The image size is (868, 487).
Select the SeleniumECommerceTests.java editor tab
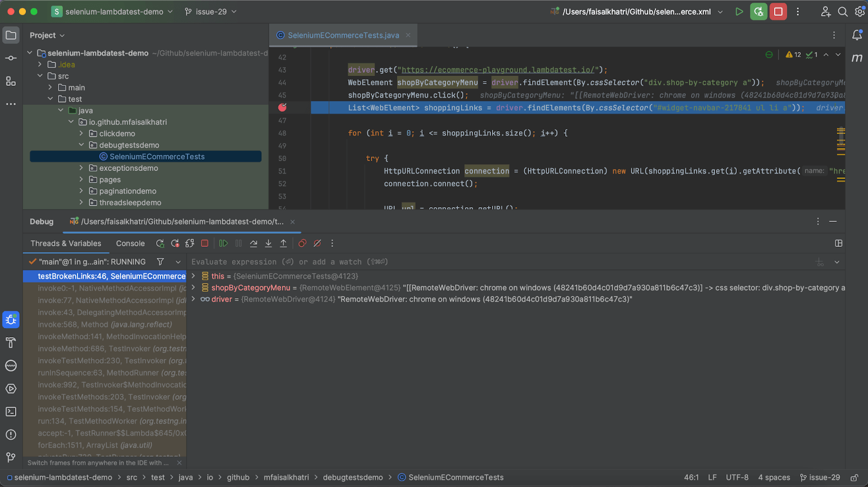[x=343, y=35]
